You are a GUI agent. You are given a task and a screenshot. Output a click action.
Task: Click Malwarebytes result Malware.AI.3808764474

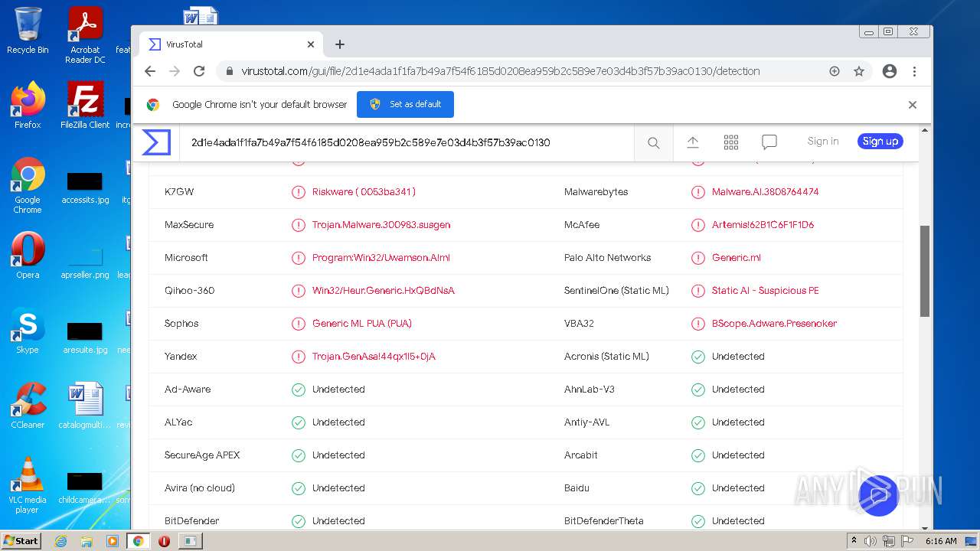pos(765,192)
